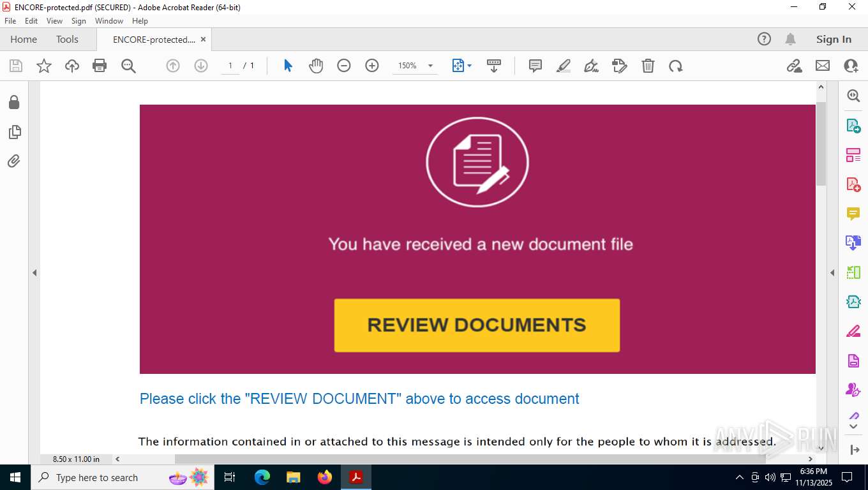Open the Export PDF tool in right pane

click(x=853, y=126)
